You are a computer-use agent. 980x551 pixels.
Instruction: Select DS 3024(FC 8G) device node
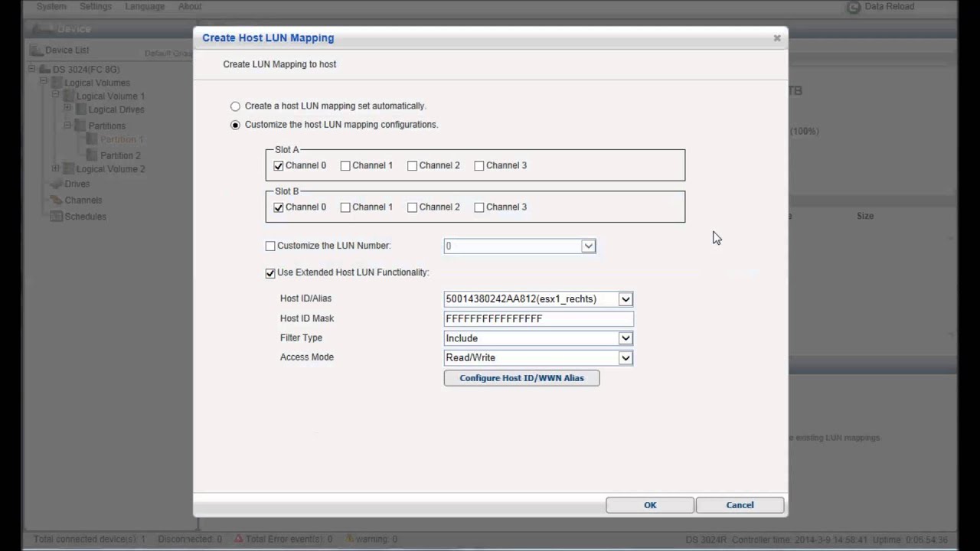86,70
